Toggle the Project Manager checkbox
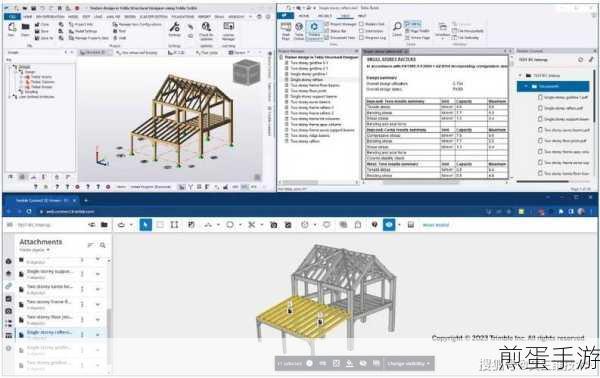The width and height of the screenshot is (600, 378). (x=326, y=24)
